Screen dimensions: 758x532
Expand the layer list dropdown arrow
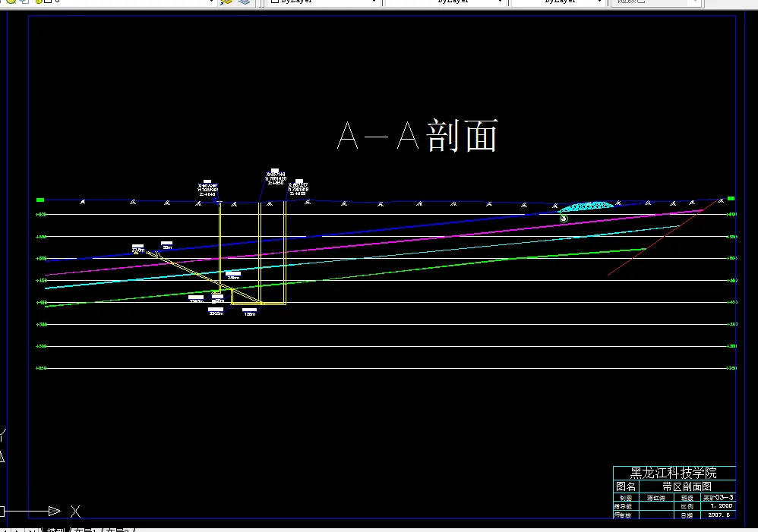(211, 2)
